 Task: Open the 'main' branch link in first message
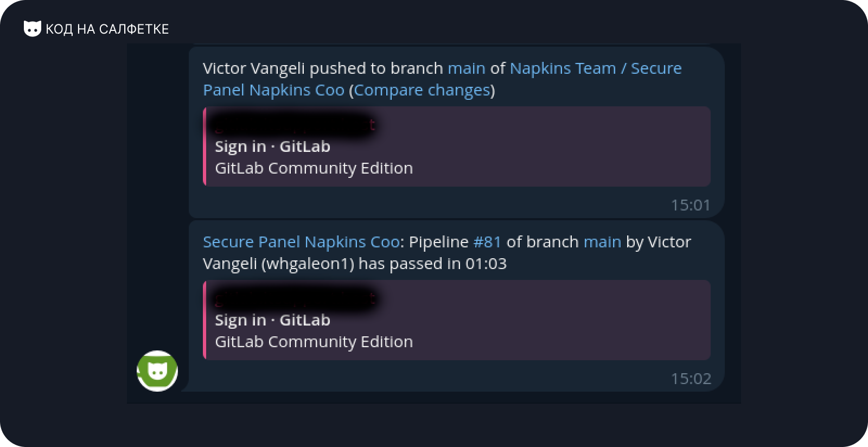467,68
